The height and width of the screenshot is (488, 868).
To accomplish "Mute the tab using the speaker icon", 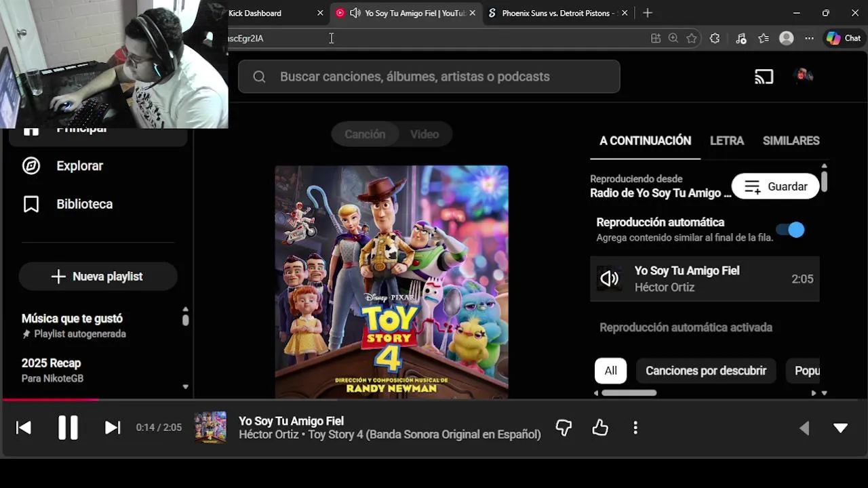I will pyautogui.click(x=355, y=13).
